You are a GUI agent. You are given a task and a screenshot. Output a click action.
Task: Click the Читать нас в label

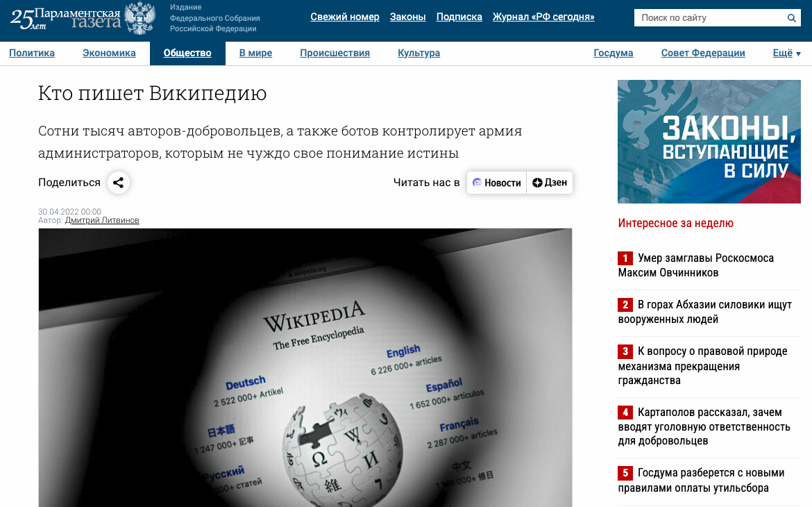426,183
